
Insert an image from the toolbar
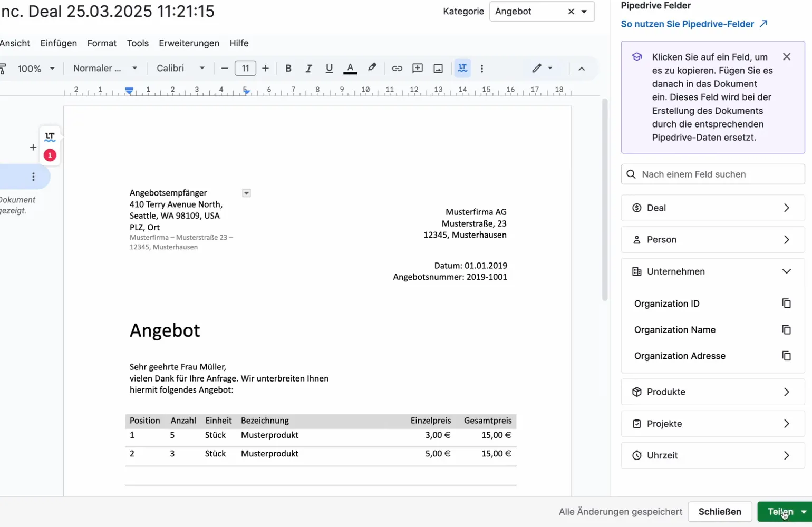coord(438,69)
